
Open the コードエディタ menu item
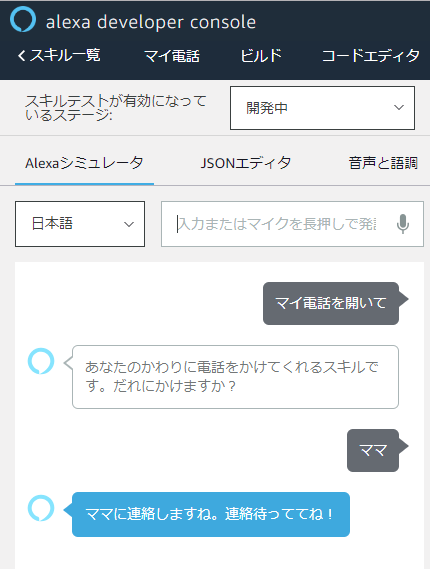pyautogui.click(x=370, y=56)
